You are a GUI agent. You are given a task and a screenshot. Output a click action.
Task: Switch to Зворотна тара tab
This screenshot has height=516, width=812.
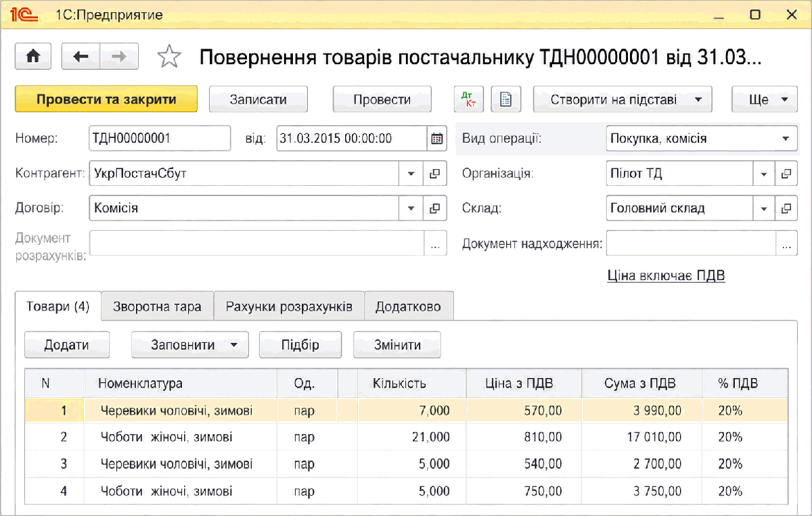[x=158, y=306]
